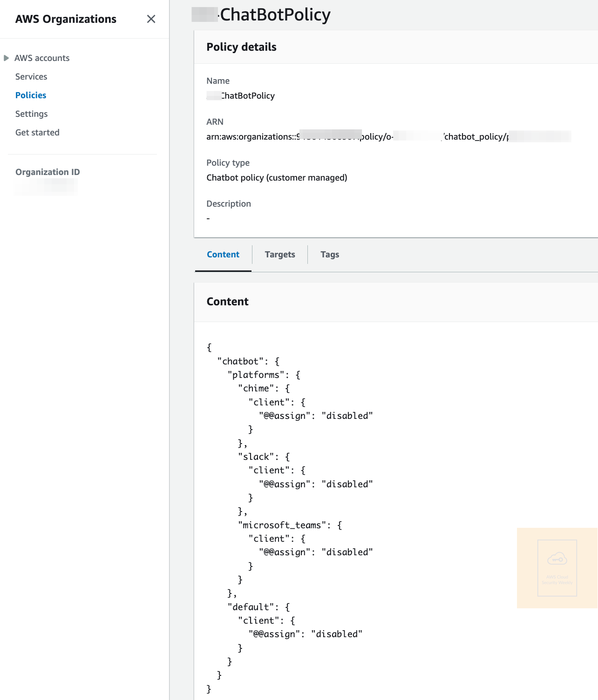Select the ChatBotPolicy page title

261,15
